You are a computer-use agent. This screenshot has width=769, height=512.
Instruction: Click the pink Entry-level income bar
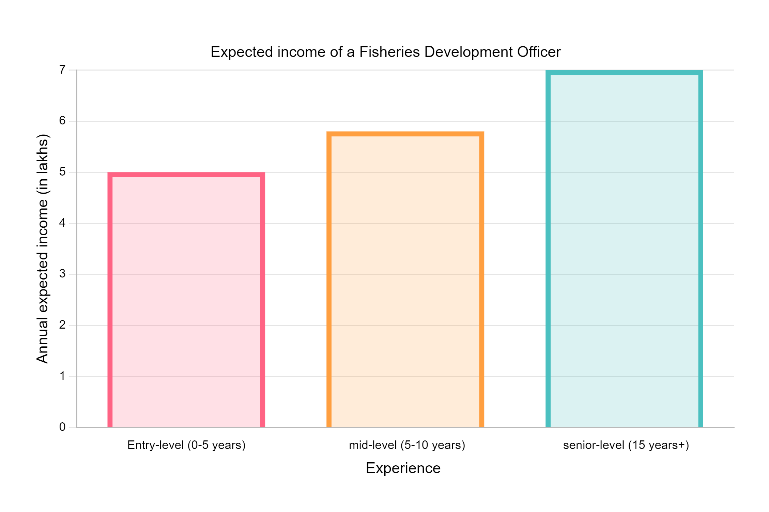point(186,300)
